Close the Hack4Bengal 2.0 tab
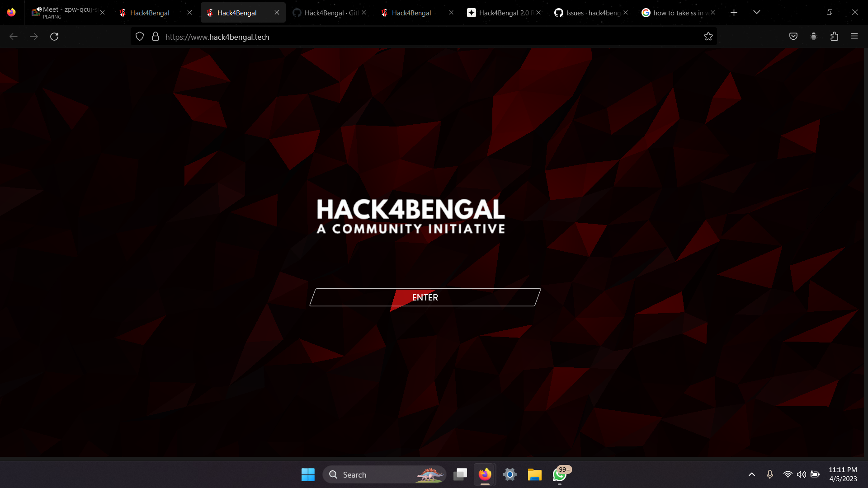 (x=538, y=13)
